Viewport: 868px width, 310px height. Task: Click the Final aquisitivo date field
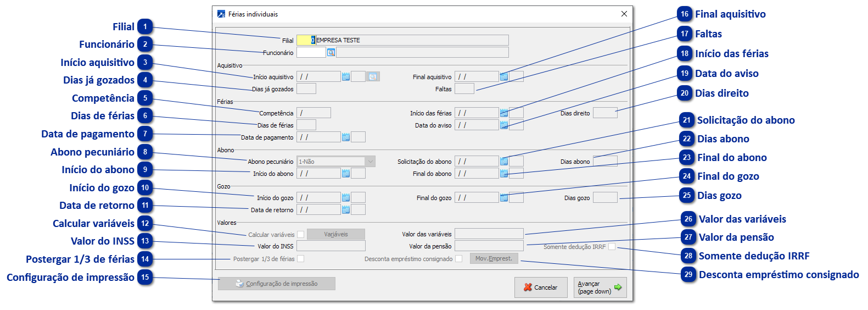coord(477,77)
